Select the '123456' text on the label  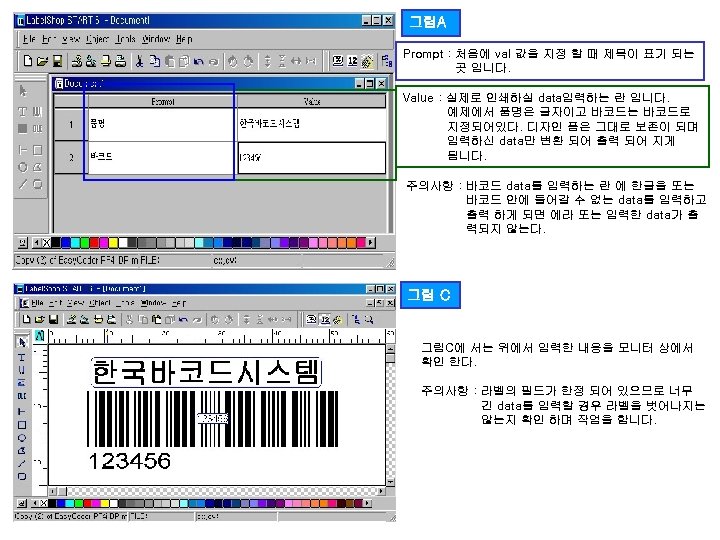coord(129,461)
